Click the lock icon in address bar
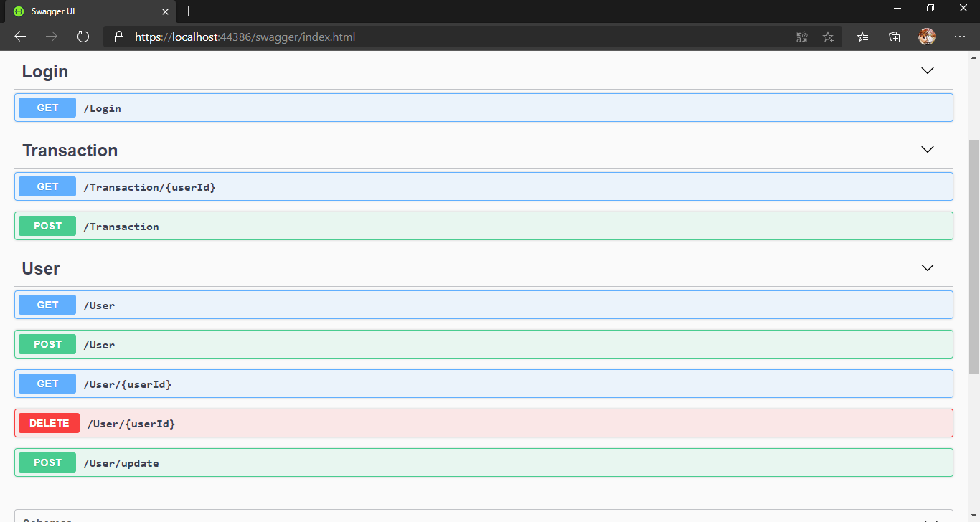Viewport: 980px width, 522px height. (x=119, y=37)
